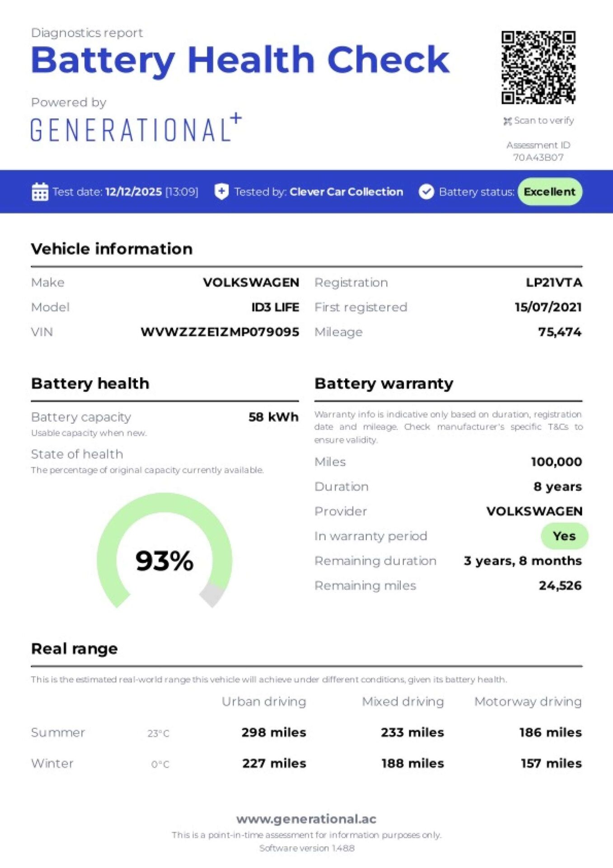613x868 pixels.
Task: Click the 23°C summer temperature
Action: pos(159,734)
